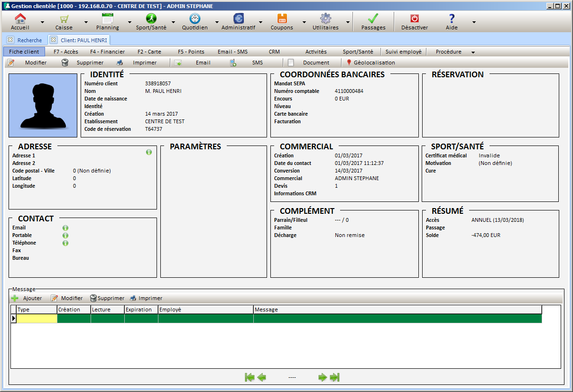573x392 pixels.
Task: Open the F7 - Accès tab
Action: tap(66, 52)
